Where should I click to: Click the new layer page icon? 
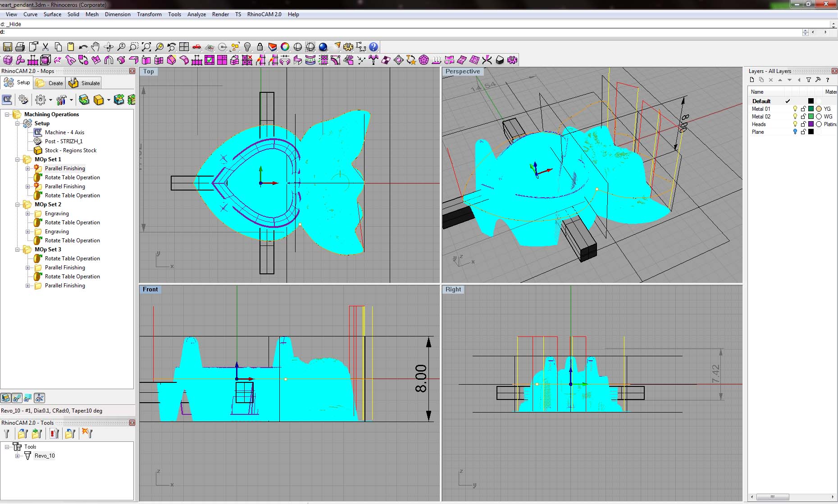click(752, 80)
